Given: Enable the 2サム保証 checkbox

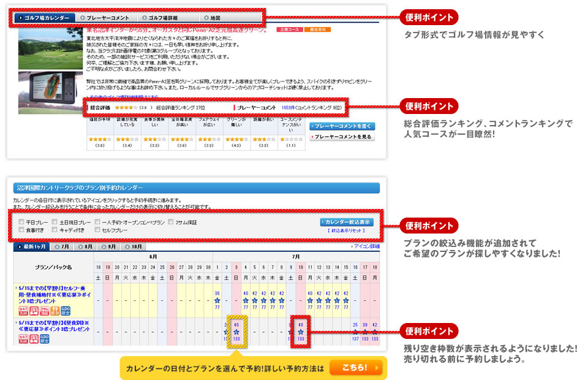Looking at the screenshot, I should click(169, 221).
